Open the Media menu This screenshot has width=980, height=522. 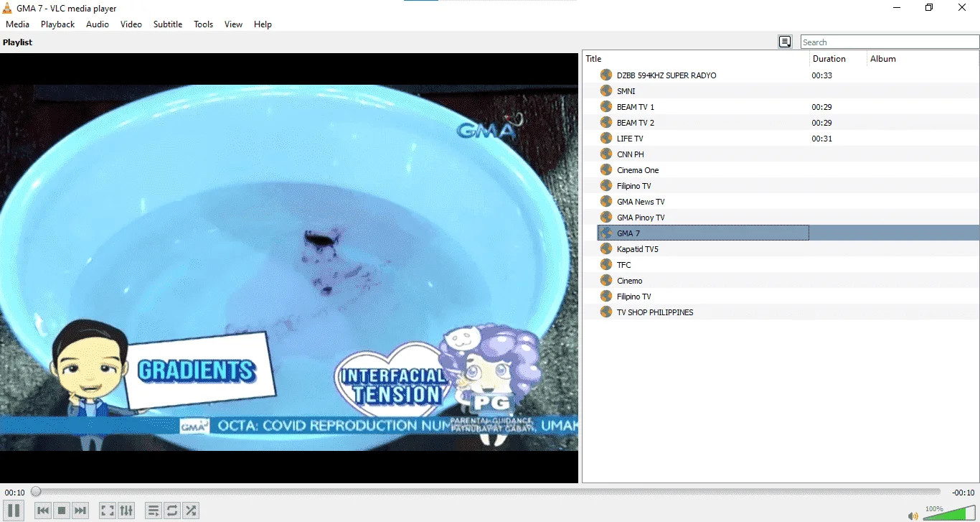(17, 24)
